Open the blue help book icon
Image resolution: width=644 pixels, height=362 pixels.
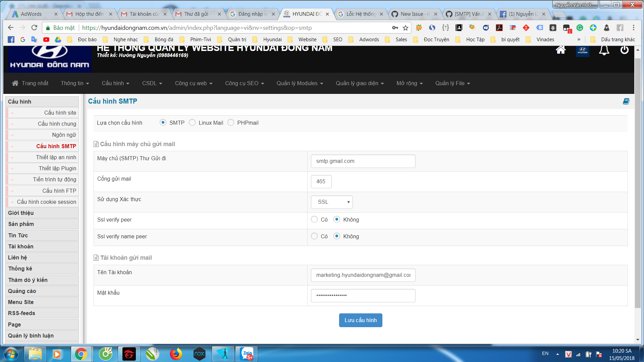pyautogui.click(x=626, y=101)
